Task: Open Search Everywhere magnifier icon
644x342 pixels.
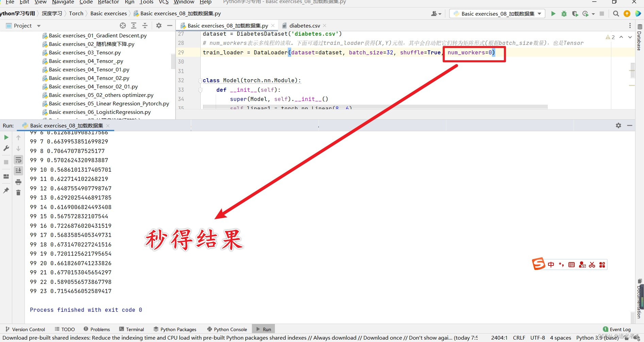Action: pyautogui.click(x=616, y=14)
